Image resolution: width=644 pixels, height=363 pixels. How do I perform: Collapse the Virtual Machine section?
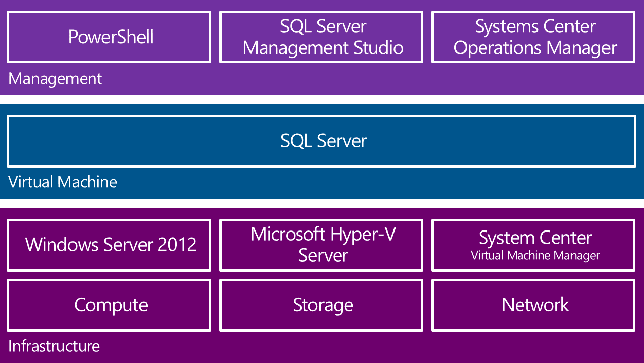[62, 182]
